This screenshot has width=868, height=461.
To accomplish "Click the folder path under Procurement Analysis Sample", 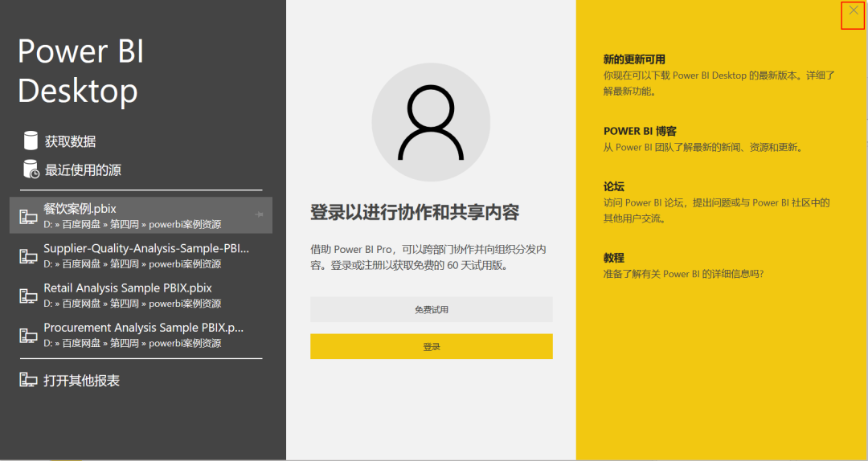I will pyautogui.click(x=133, y=343).
